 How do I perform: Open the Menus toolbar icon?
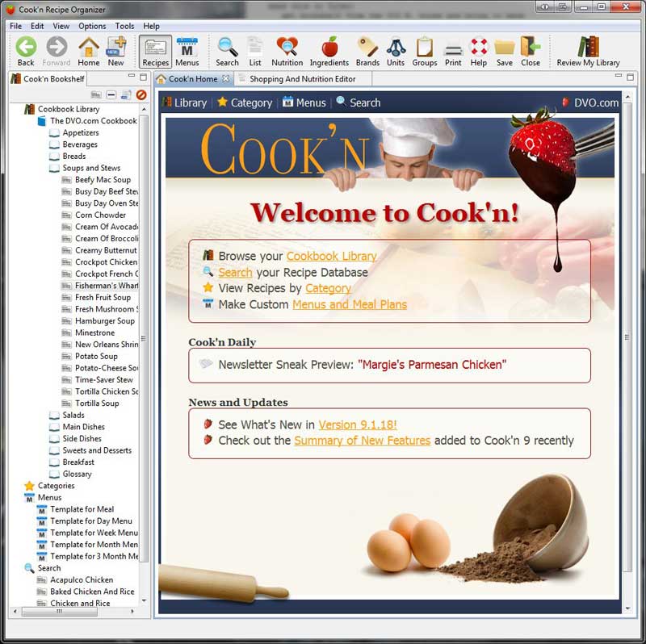coord(187,52)
